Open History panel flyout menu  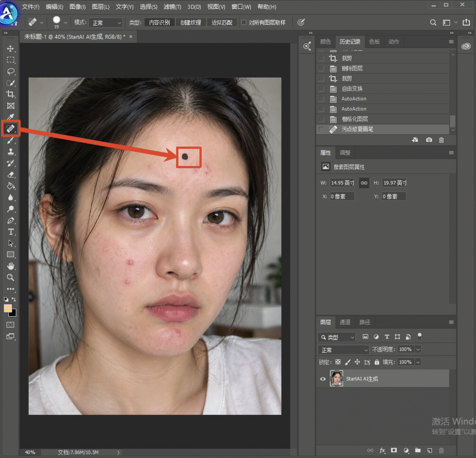(451, 41)
